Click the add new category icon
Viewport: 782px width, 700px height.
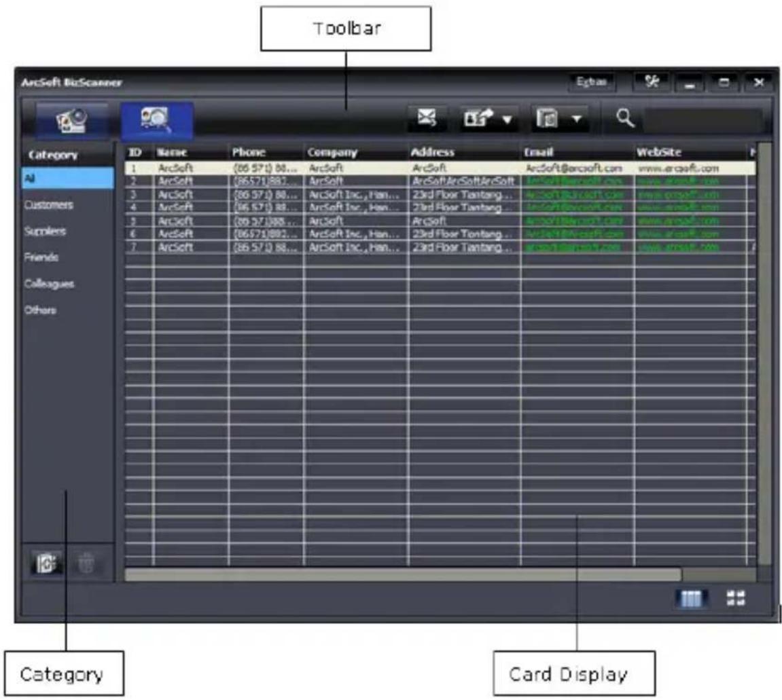(x=47, y=564)
